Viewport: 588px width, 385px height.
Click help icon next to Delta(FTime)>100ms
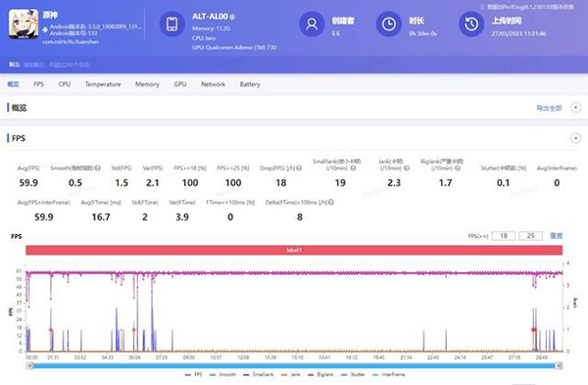coord(331,203)
